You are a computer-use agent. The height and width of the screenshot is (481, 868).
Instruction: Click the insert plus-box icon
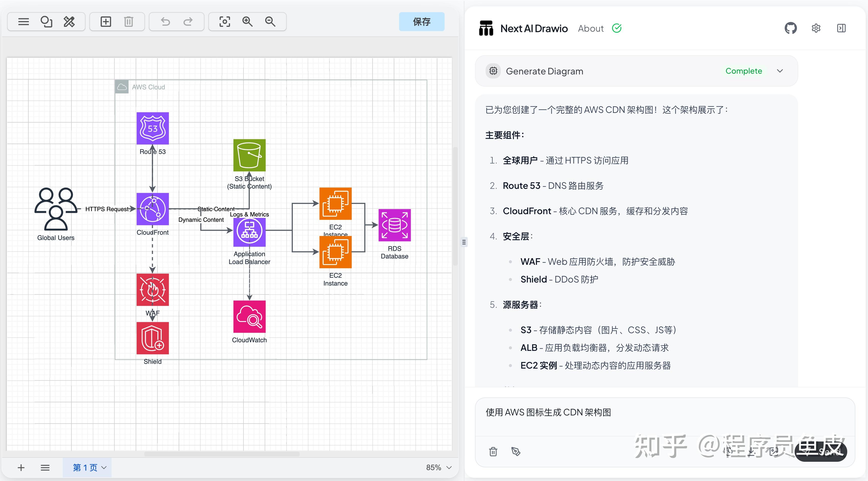(x=106, y=22)
